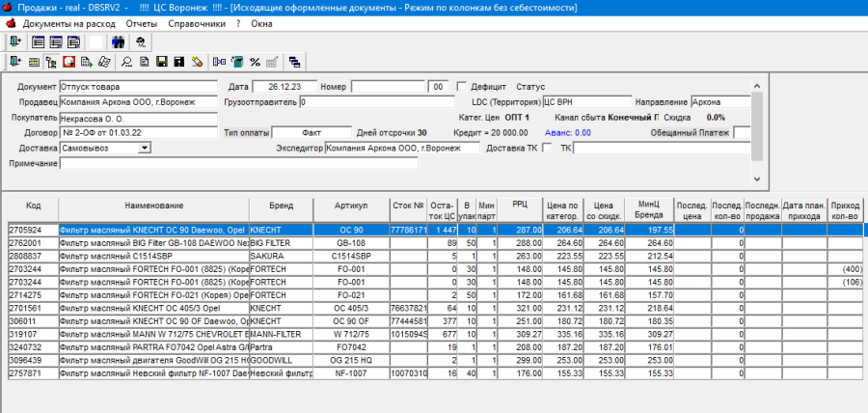Open the Окна menu
This screenshot has width=868, height=413.
coord(261,24)
